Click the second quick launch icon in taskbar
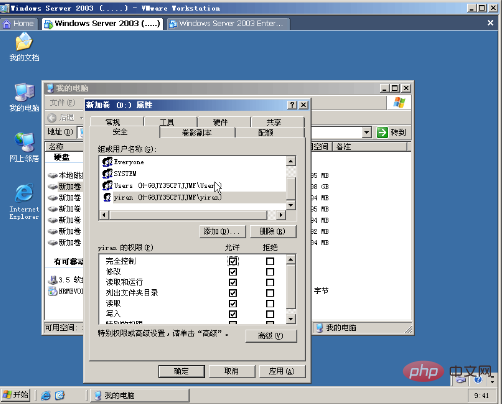This screenshot has height=404, width=502. 60,395
